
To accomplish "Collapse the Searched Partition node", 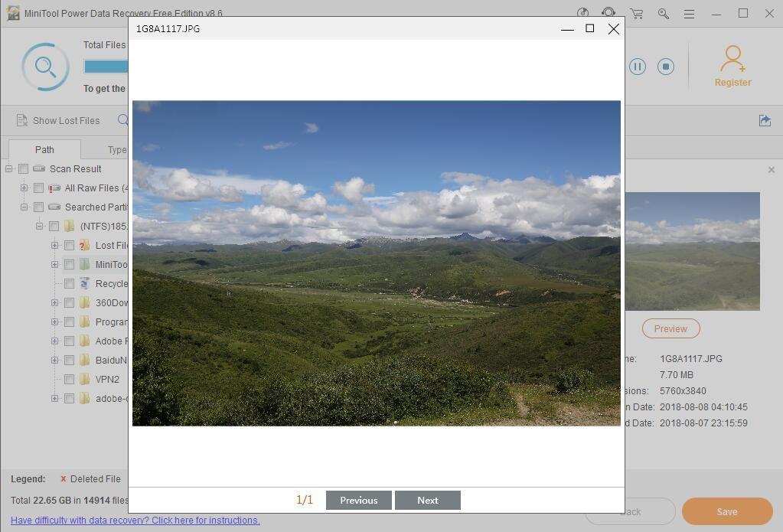I will click(24, 207).
